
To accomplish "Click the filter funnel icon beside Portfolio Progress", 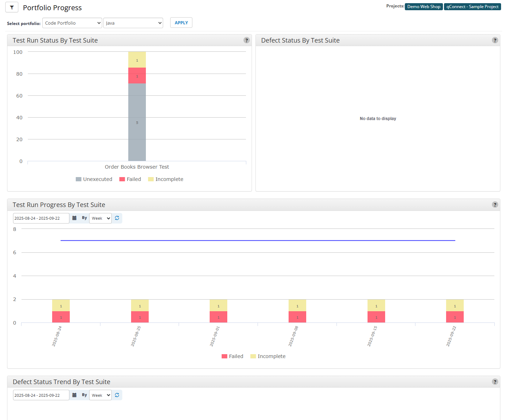I will pos(12,7).
